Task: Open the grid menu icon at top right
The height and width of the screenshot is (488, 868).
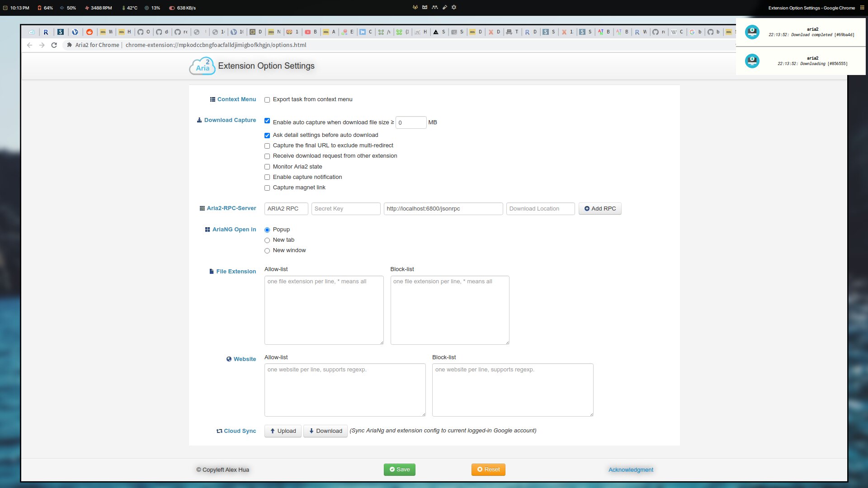Action: click(x=862, y=8)
